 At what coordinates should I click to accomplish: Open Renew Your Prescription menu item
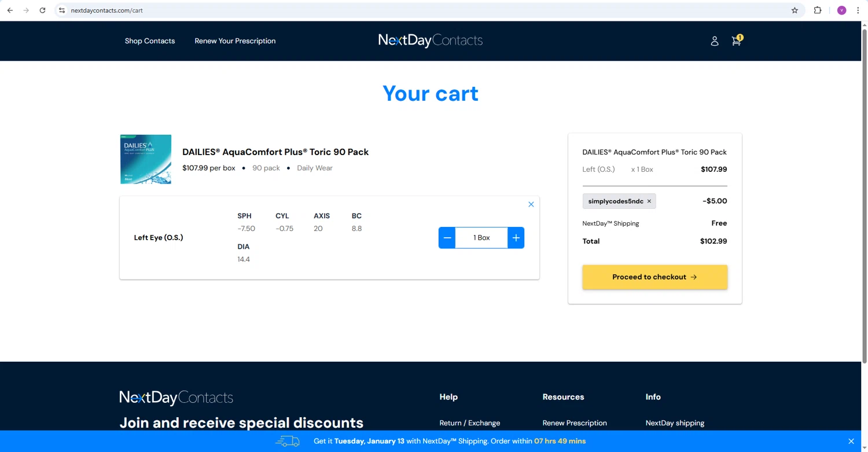click(235, 41)
